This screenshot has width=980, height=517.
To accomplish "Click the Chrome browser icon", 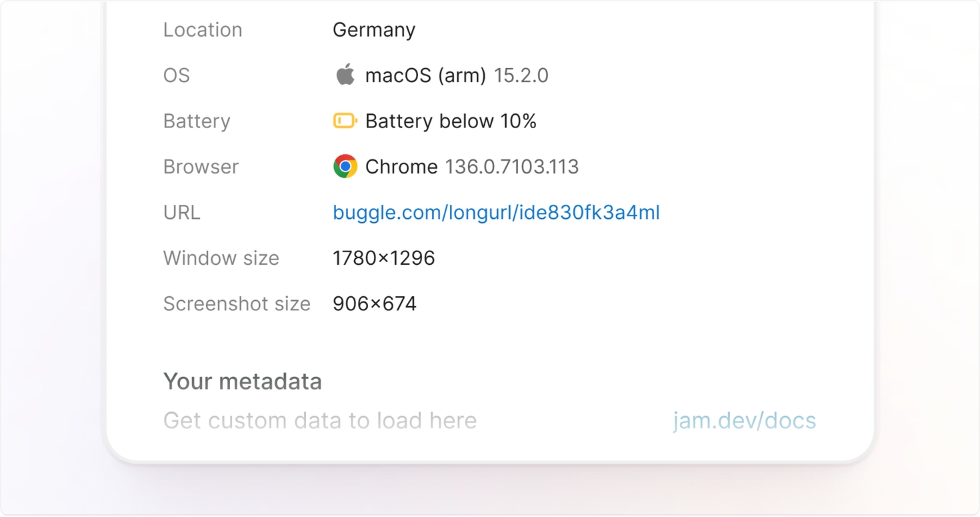I will click(x=345, y=166).
